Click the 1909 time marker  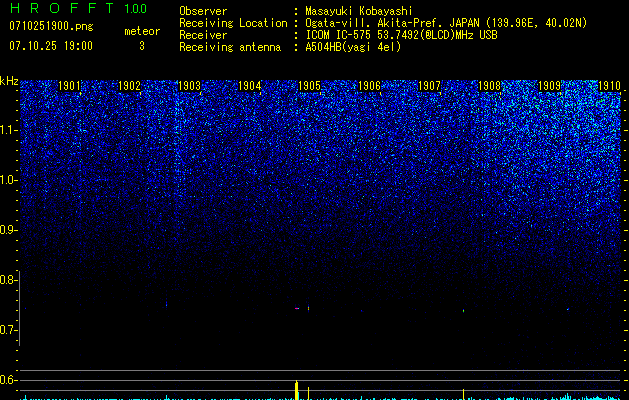pos(549,86)
